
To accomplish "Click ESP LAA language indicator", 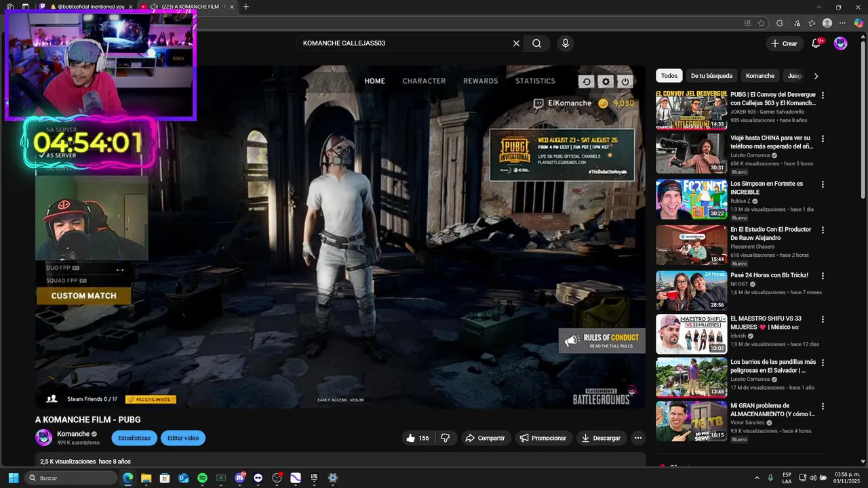I will pyautogui.click(x=787, y=478).
